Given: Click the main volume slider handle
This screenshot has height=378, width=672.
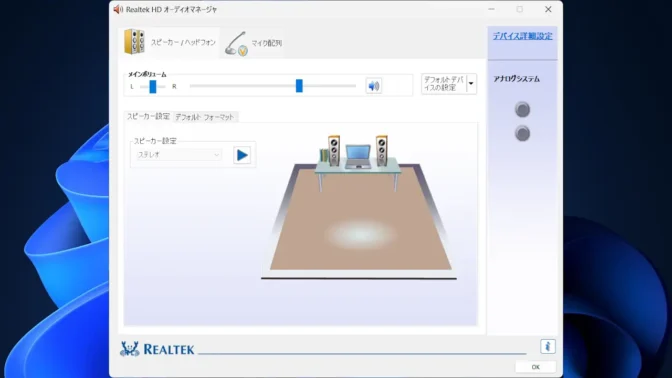Looking at the screenshot, I should (x=299, y=86).
